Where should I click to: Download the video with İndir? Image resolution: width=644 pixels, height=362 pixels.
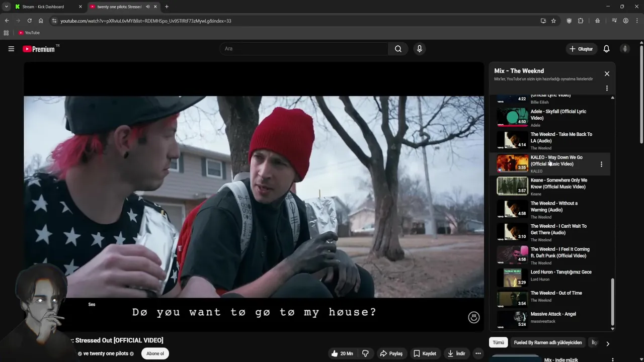click(x=456, y=353)
